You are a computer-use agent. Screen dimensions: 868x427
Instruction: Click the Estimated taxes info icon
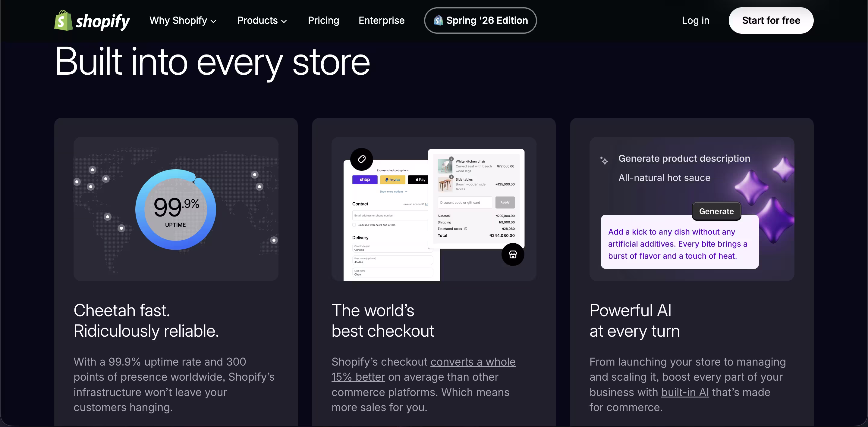pos(466,229)
